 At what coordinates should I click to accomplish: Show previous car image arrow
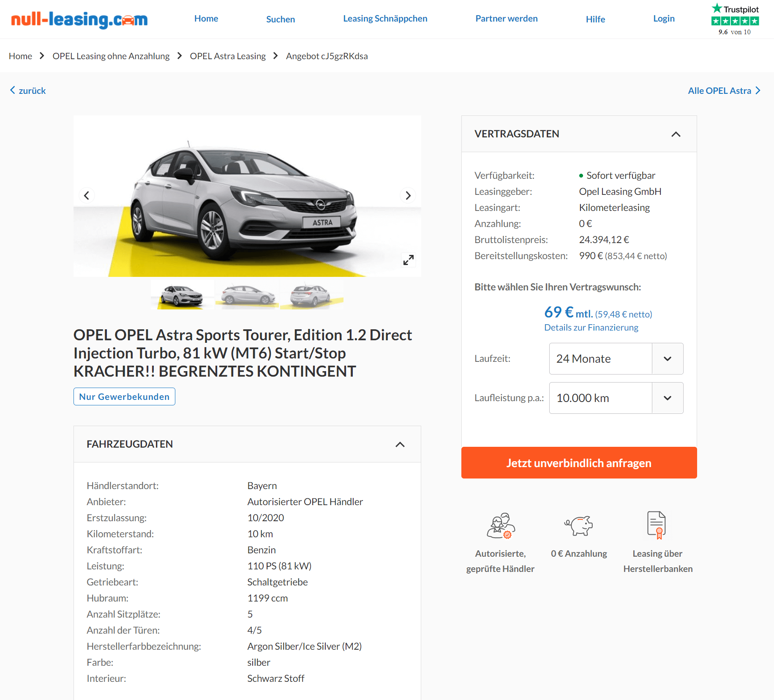(x=87, y=195)
